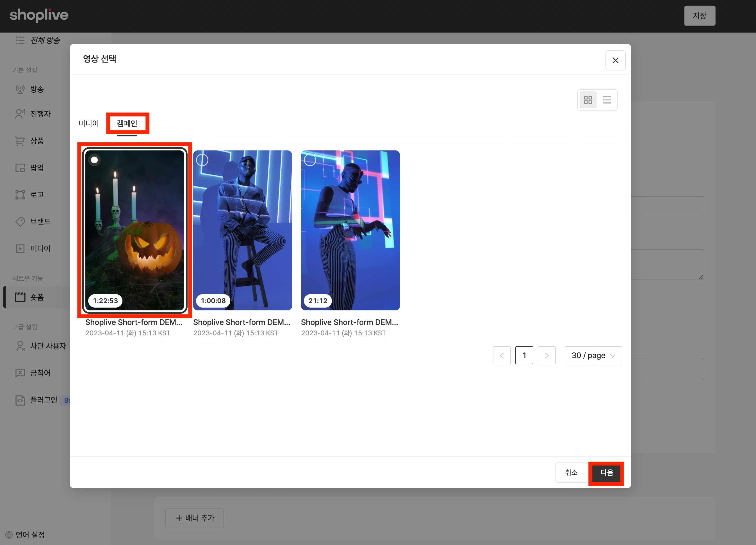Select the pumpkin video radio button

[95, 160]
